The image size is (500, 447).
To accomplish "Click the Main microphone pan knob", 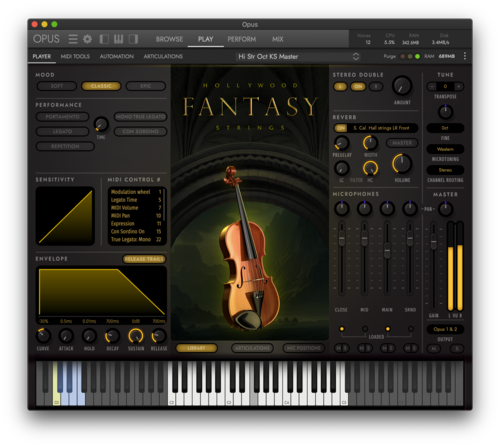I will coord(387,209).
